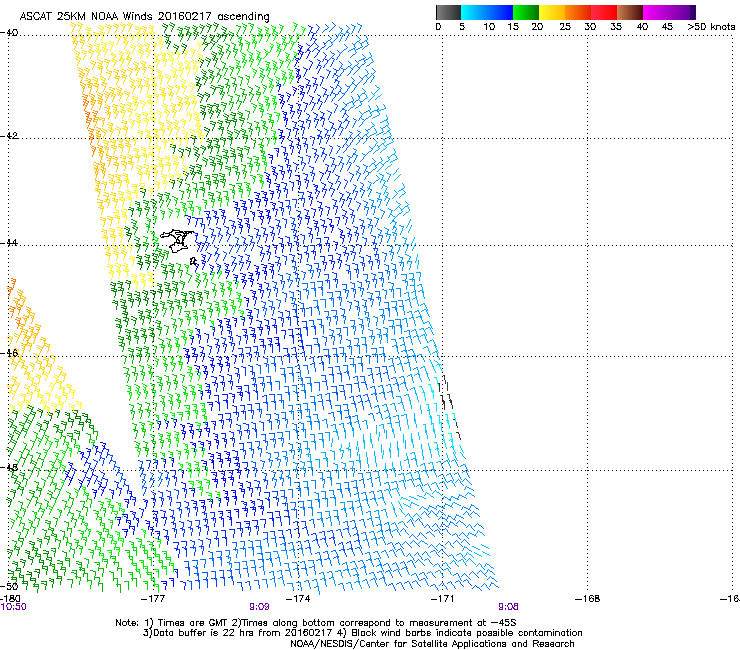Click the legend label '35'
The image size is (740, 650).
tap(616, 26)
